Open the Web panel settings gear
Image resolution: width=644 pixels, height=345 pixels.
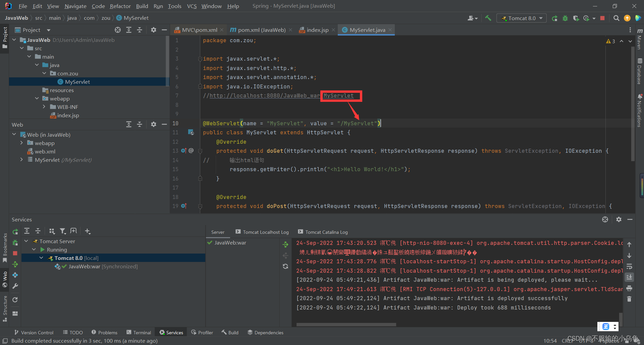click(154, 124)
